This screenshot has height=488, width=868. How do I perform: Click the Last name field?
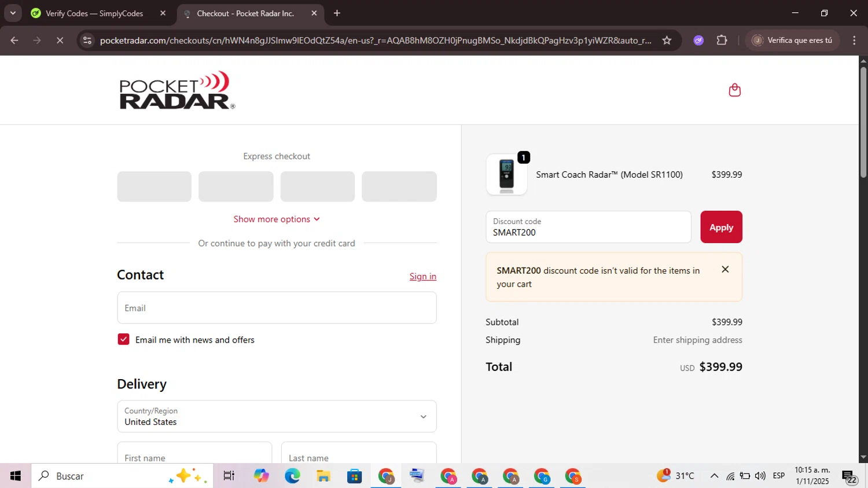pyautogui.click(x=359, y=453)
